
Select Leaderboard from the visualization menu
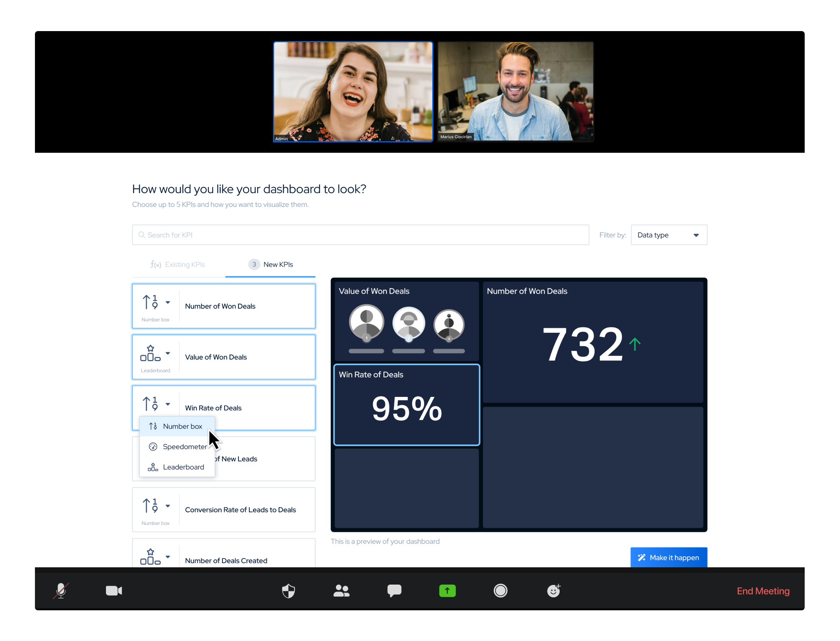coord(177,467)
